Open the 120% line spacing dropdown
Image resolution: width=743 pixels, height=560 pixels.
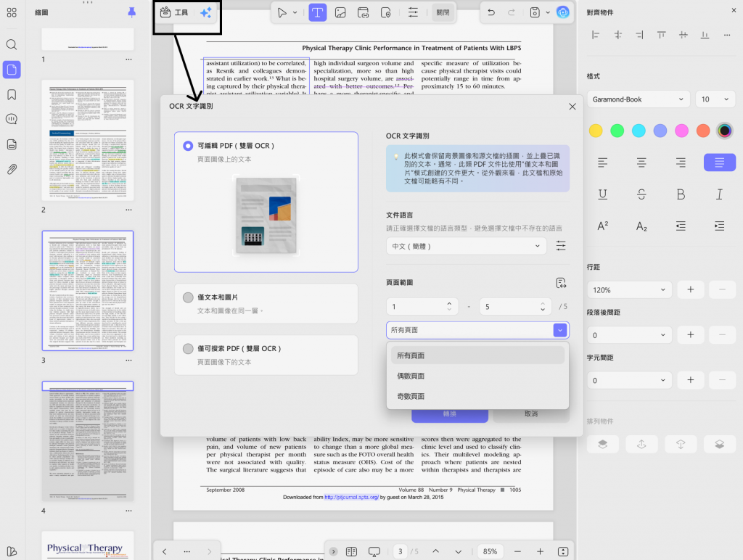[x=629, y=289]
